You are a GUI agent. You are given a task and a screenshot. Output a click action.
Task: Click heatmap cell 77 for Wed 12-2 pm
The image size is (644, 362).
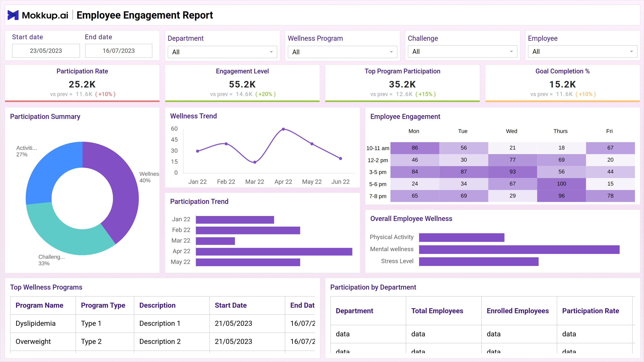click(512, 160)
